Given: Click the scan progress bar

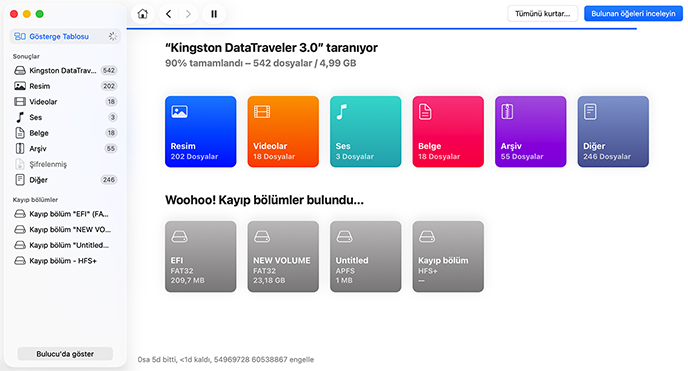Looking at the screenshot, I should [382, 29].
